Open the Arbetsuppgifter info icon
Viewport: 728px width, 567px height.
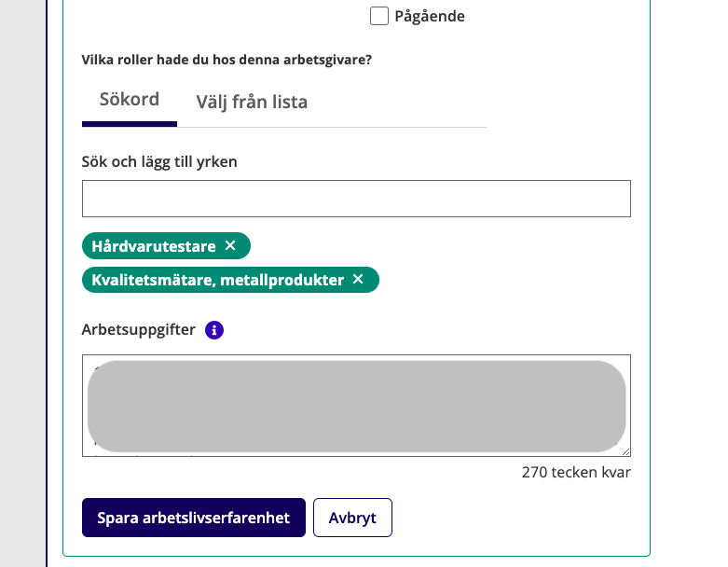(214, 329)
